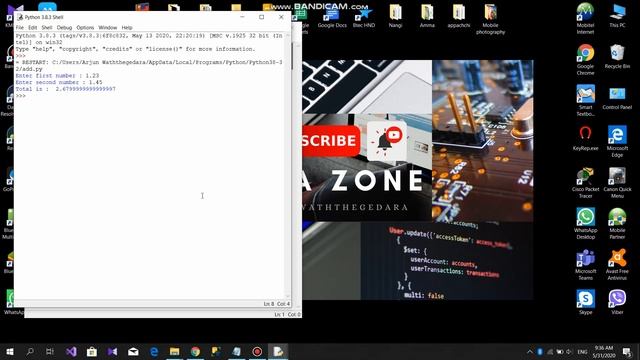Select the Microsoft Teams desktop icon
Viewport: 640px width, 360px height.
pos(585,265)
